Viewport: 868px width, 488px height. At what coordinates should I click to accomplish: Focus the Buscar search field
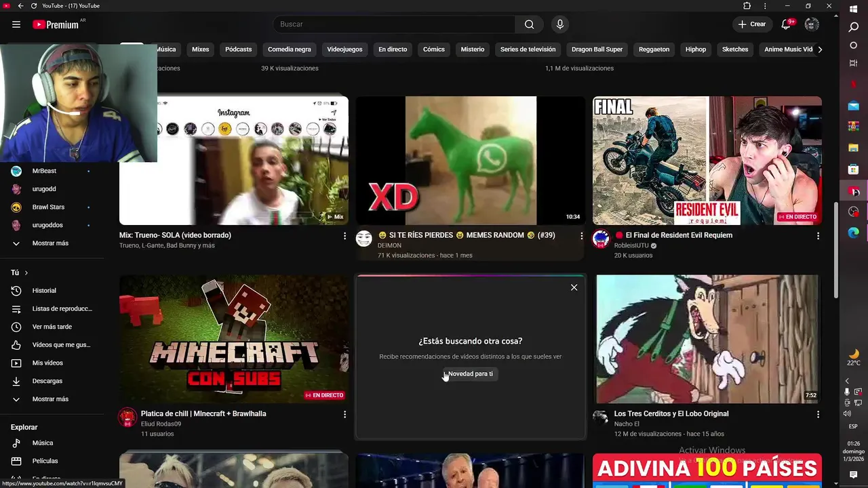click(394, 24)
